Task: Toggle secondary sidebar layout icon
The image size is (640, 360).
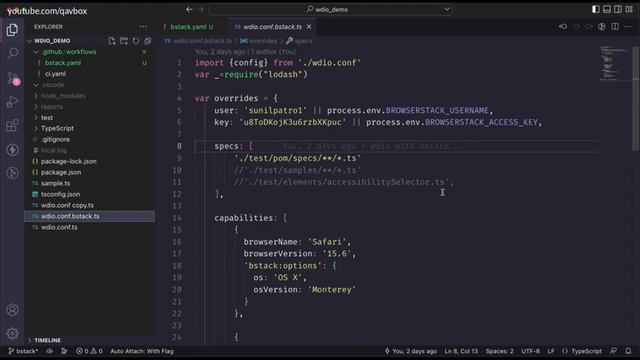Action: click(x=618, y=9)
